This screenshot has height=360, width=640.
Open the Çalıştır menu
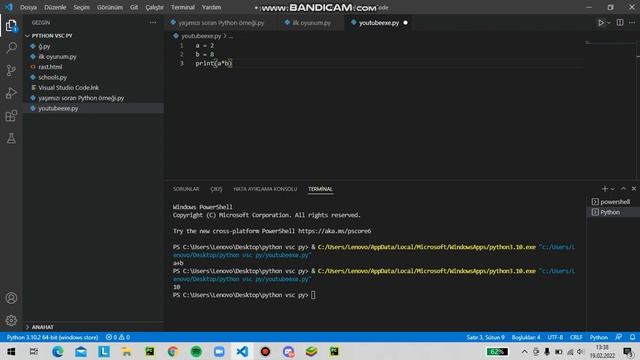pos(154,7)
